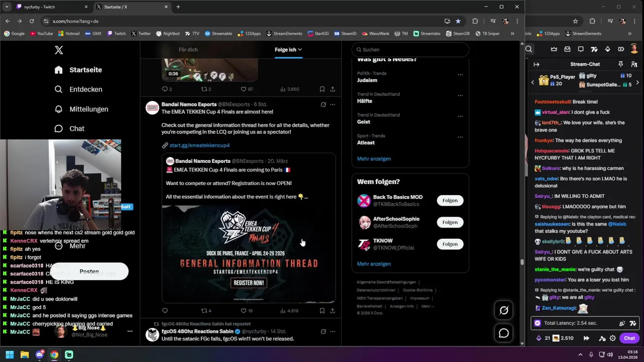The height and width of the screenshot is (362, 644).
Task: Click Mehr anzeigen under the trends list
Action: point(374,159)
